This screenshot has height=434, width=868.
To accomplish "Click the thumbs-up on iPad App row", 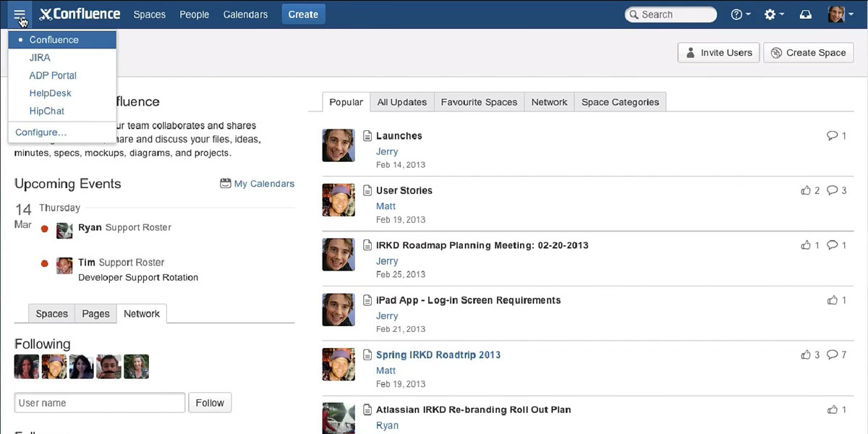I will click(832, 300).
